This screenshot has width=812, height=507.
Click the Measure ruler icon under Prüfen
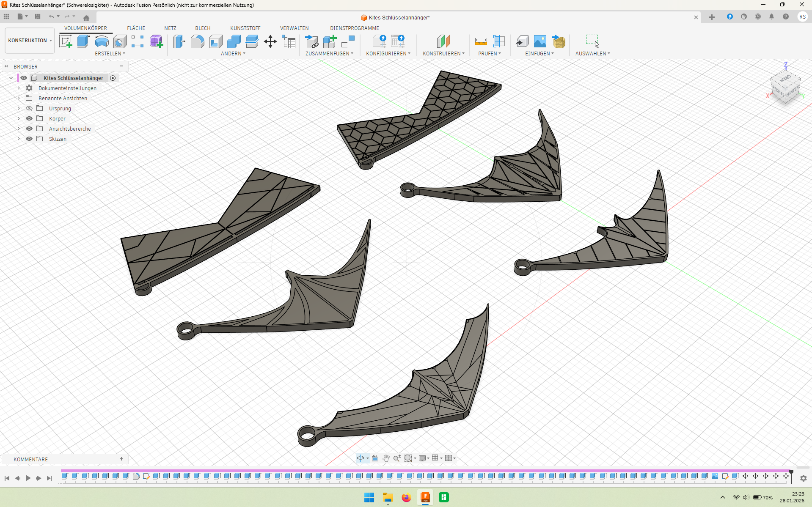click(481, 41)
